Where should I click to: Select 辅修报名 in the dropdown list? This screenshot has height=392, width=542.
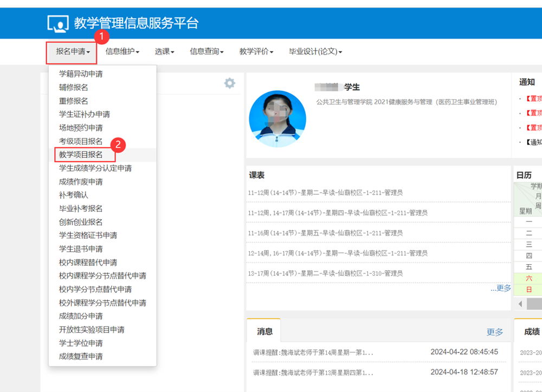click(74, 87)
